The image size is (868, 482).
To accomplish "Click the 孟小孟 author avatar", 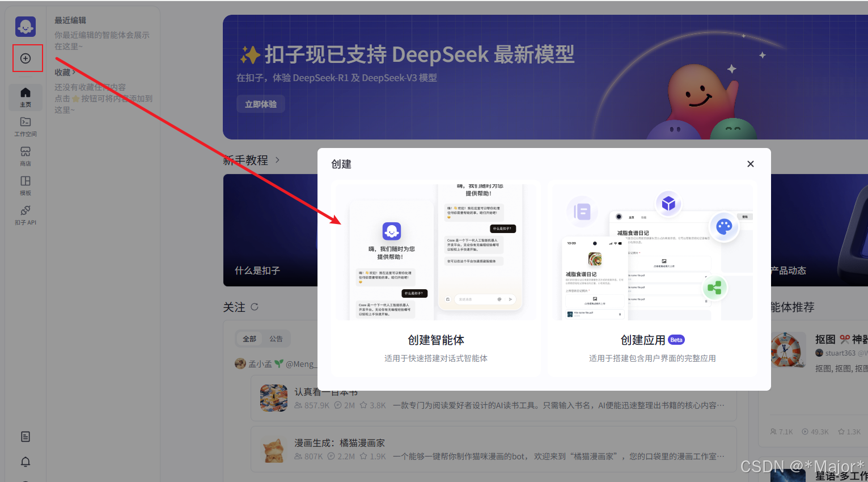I will pyautogui.click(x=240, y=363).
